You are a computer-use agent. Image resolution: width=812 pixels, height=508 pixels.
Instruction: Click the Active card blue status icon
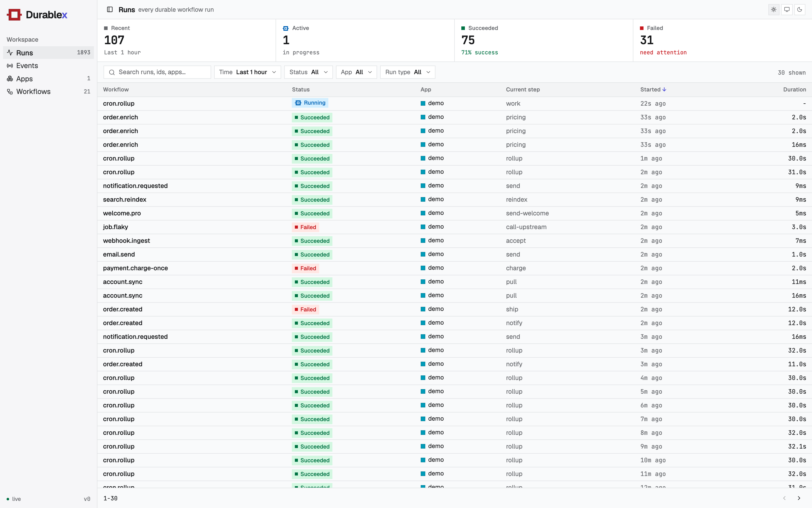point(285,28)
